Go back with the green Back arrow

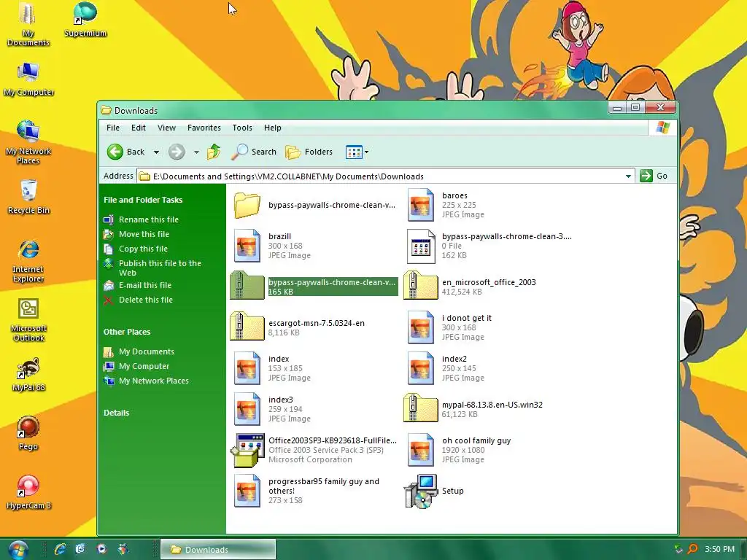[125, 152]
